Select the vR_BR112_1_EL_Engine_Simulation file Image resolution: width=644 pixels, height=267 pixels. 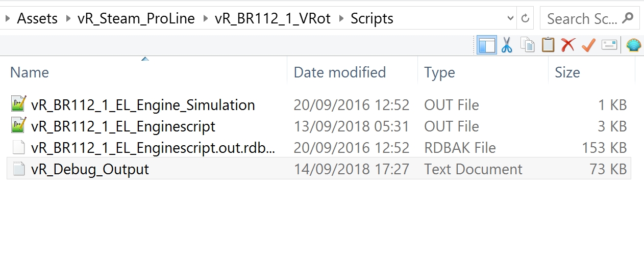(142, 105)
